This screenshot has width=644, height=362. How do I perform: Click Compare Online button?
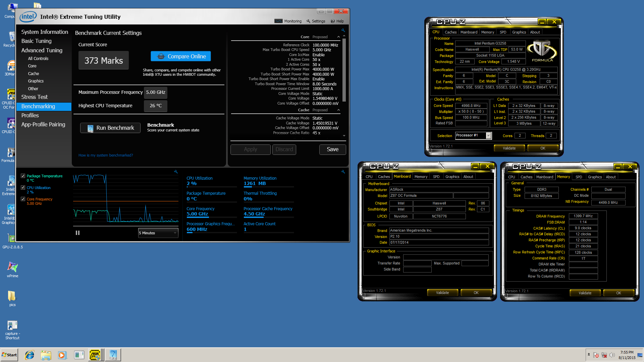181,56
